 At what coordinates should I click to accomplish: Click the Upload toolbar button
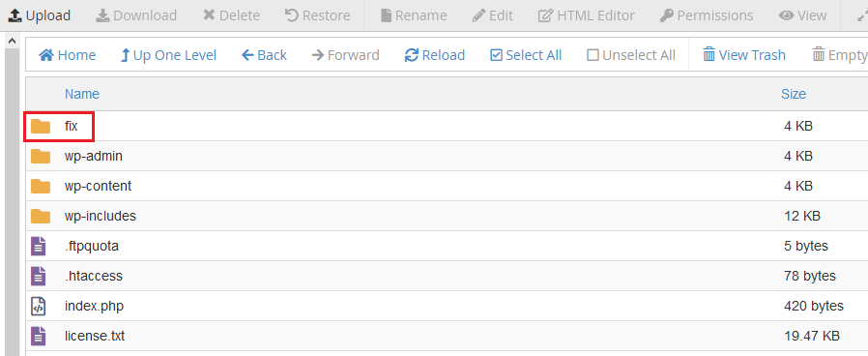(39, 15)
